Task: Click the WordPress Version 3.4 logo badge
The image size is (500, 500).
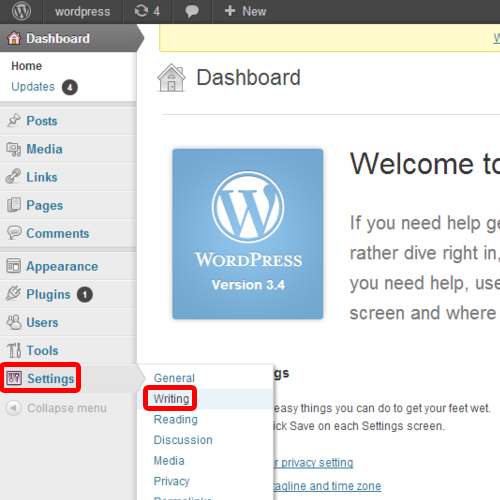Action: pyautogui.click(x=248, y=234)
